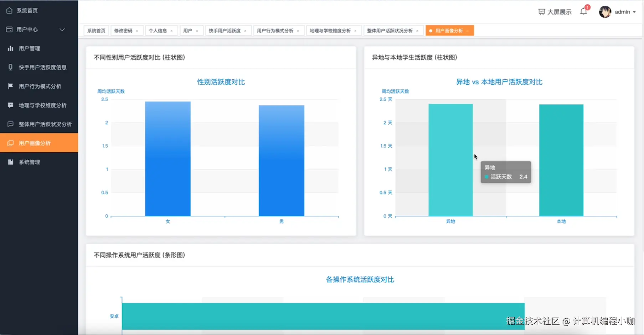
Task: Select the 用户画像分析 tab label
Action: click(x=449, y=31)
